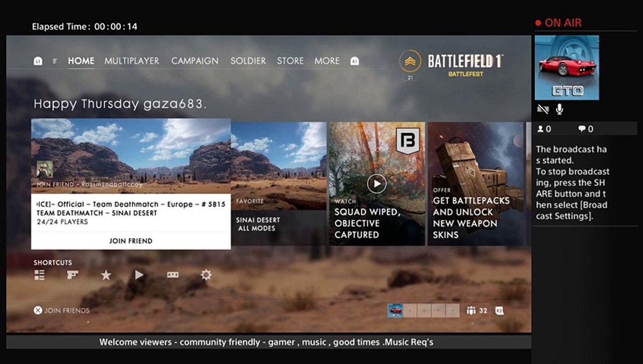
Task: Click the R1 bumper icon in navigation
Action: [355, 61]
